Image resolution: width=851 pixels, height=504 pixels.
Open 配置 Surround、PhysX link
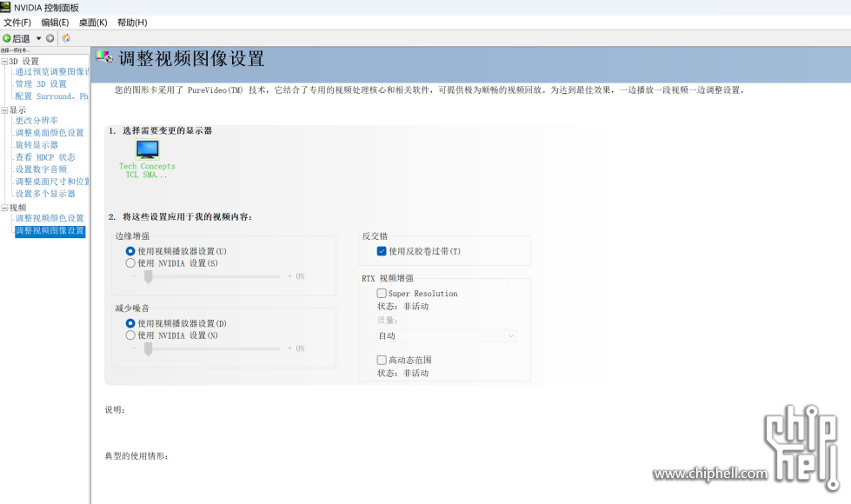tap(51, 96)
